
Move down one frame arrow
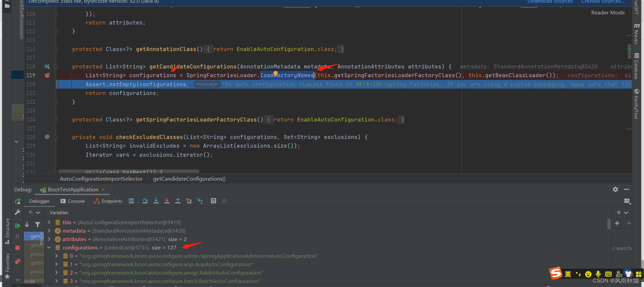pos(27,225)
